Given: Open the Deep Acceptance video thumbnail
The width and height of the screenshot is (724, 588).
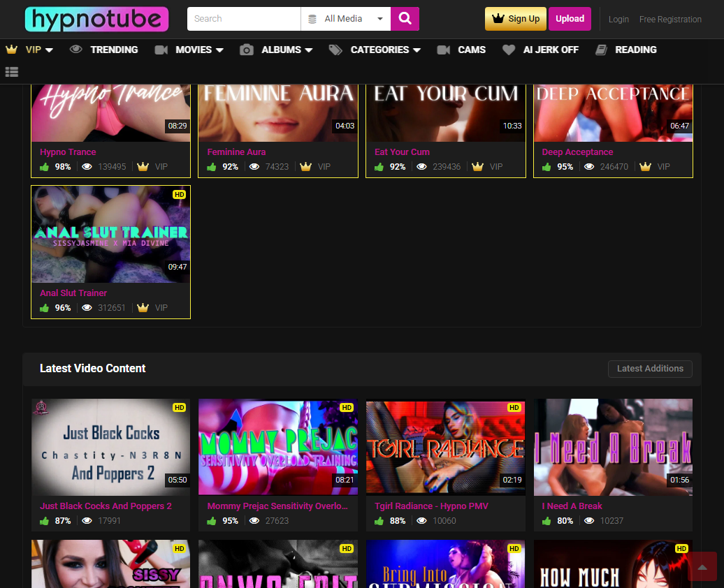Looking at the screenshot, I should (x=613, y=112).
